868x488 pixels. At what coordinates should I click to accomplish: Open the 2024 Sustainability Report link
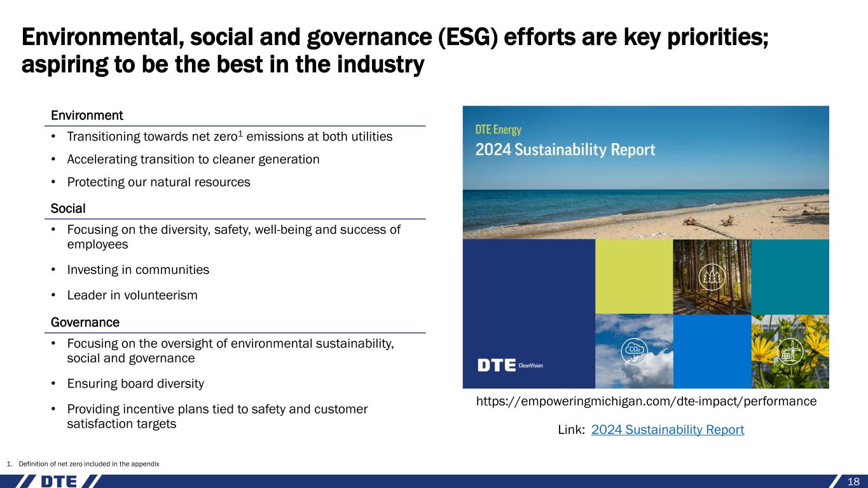pyautogui.click(x=667, y=430)
